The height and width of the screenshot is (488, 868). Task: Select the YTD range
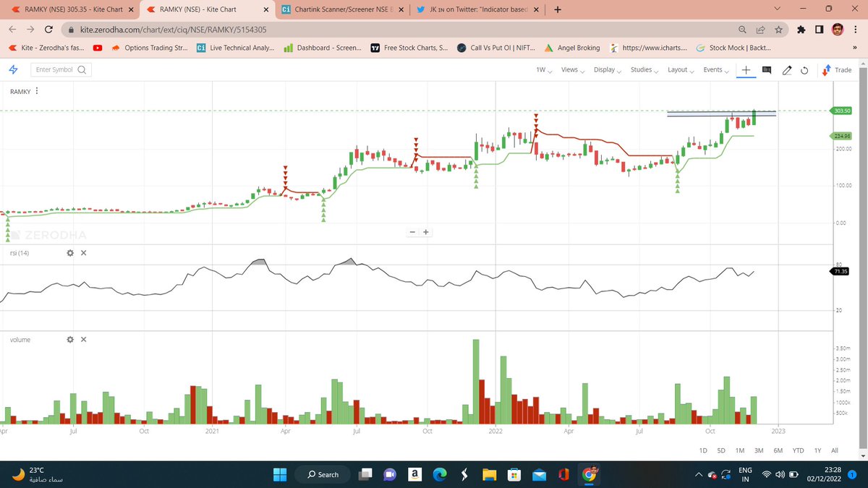point(798,450)
